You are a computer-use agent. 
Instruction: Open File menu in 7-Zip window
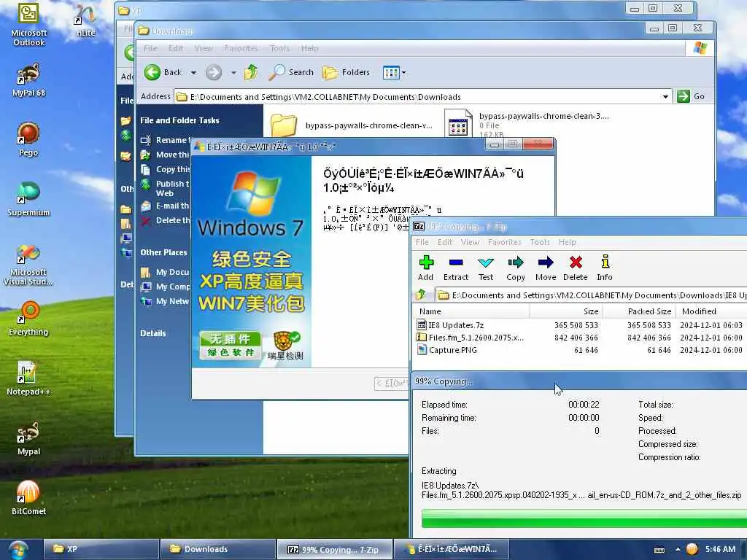pyautogui.click(x=422, y=242)
